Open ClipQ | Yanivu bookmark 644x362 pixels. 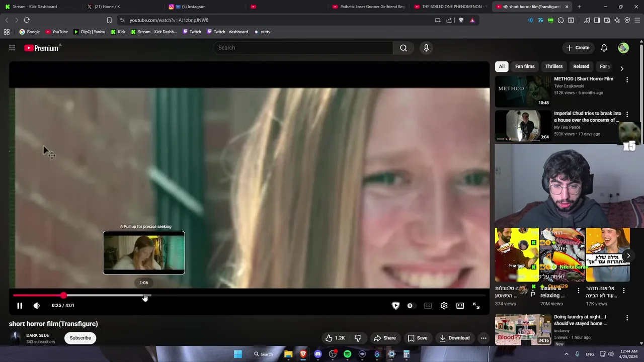[x=90, y=32]
